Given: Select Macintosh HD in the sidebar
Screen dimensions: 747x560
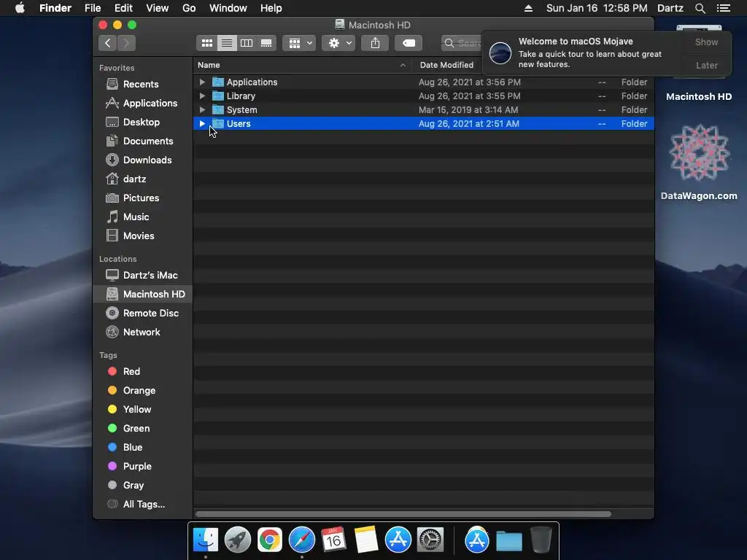Looking at the screenshot, I should pyautogui.click(x=142, y=295).
